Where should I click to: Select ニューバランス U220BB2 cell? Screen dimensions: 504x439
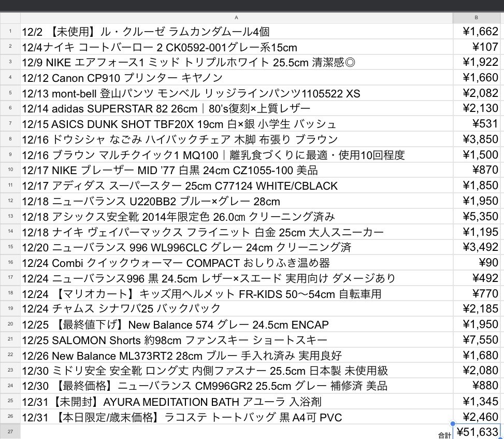pos(237,201)
